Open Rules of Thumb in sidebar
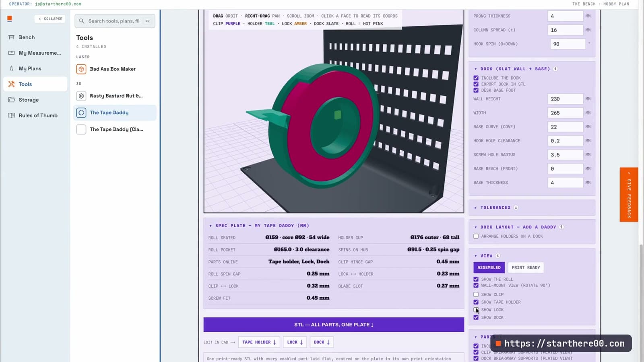 (x=35, y=115)
